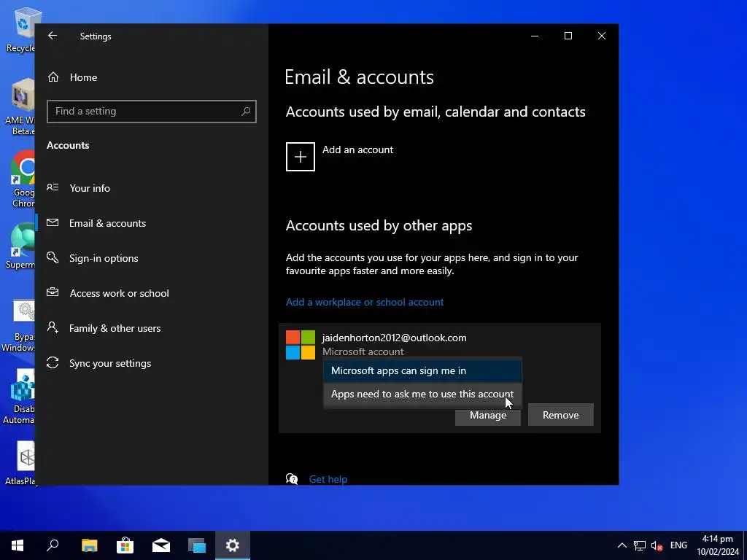The height and width of the screenshot is (560, 747).
Task: Click the Microsoft logo of the account
Action: [x=300, y=345]
